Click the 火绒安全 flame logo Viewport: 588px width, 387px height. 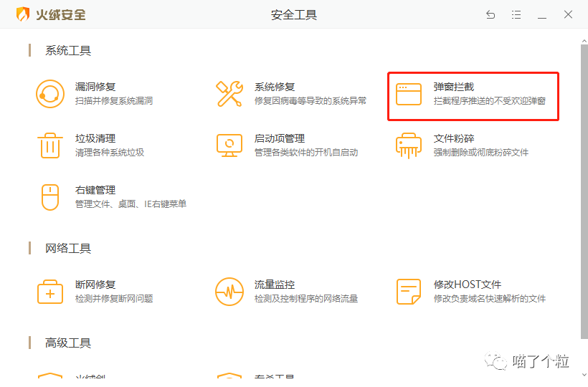pos(23,14)
